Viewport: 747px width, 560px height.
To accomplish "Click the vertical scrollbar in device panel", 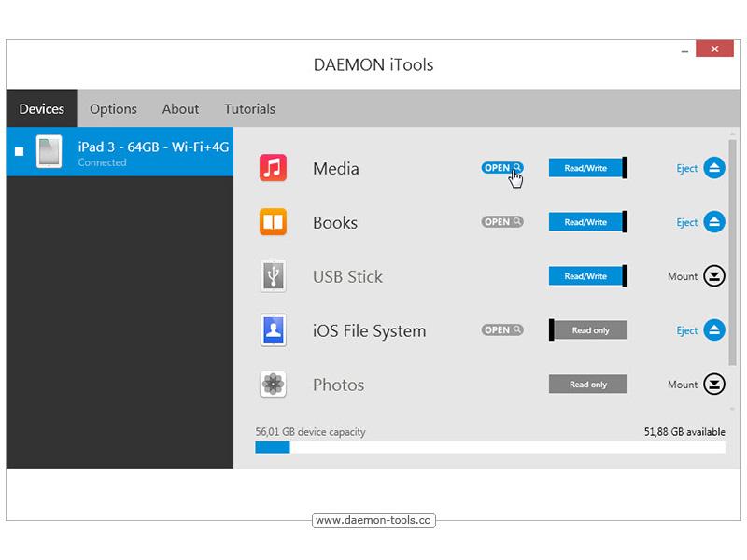I will click(x=732, y=252).
